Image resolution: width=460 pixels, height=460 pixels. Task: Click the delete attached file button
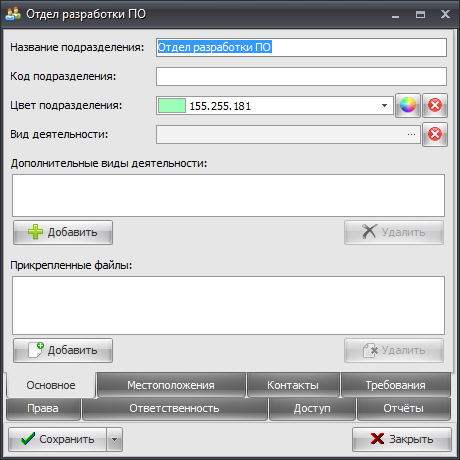pyautogui.click(x=394, y=350)
